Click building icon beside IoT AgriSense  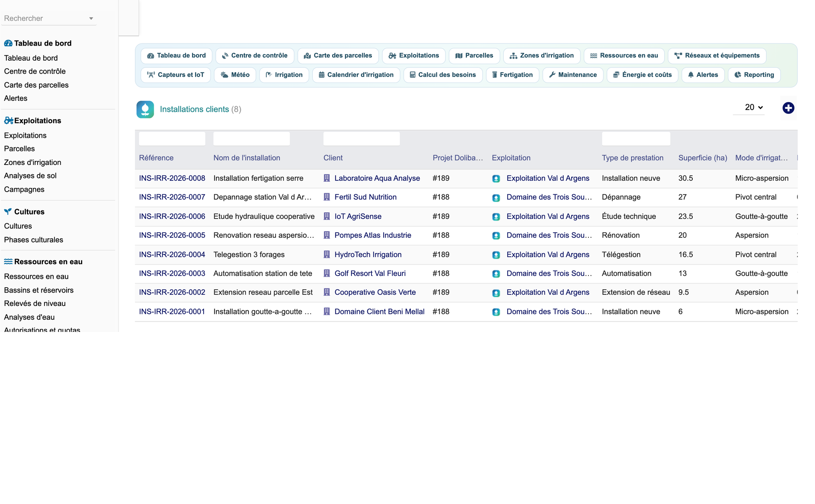click(x=327, y=216)
